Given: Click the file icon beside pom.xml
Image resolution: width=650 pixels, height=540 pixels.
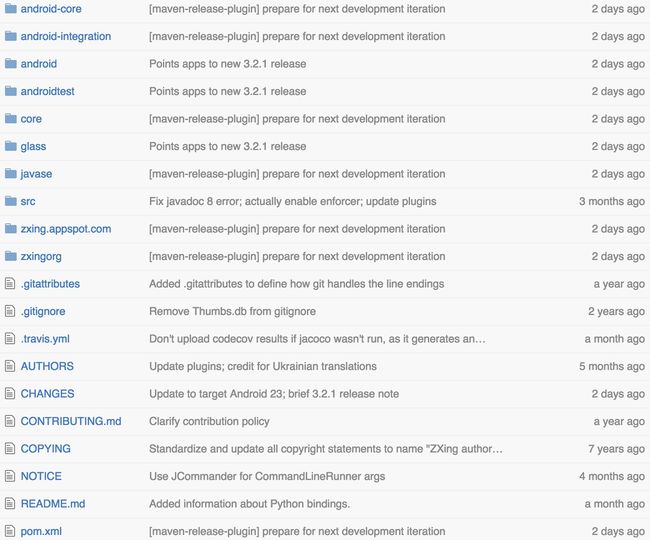Looking at the screenshot, I should (x=10, y=531).
